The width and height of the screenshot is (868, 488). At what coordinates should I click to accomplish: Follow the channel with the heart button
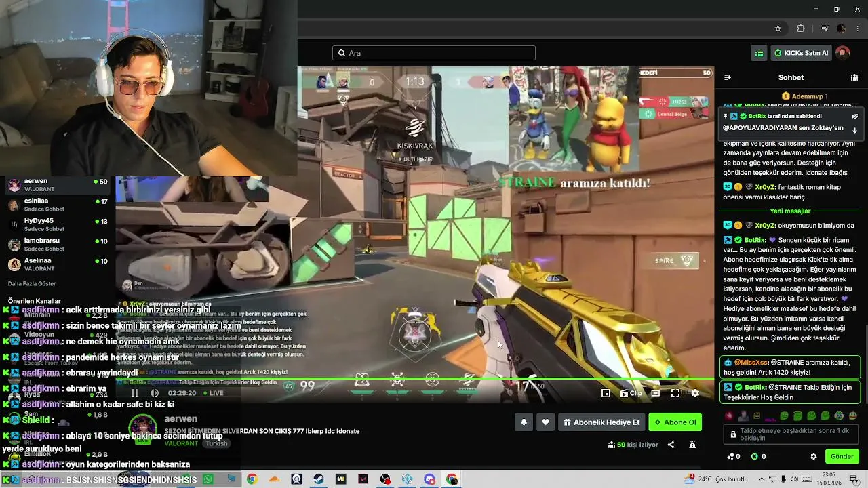(545, 422)
